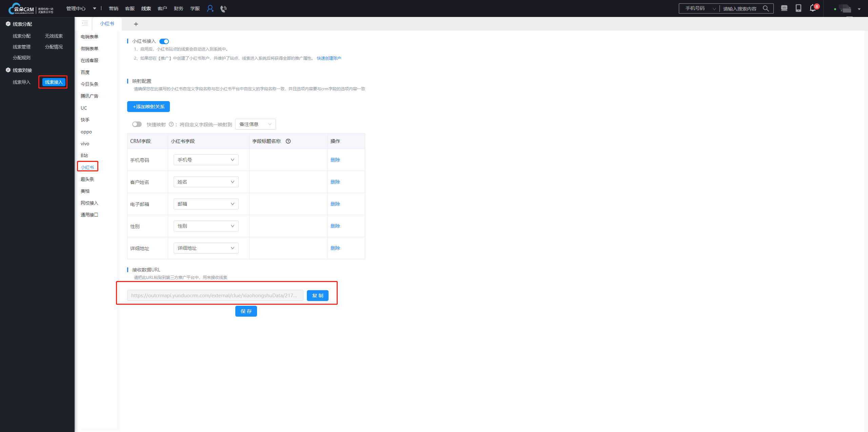Collapse the sidebar using the menu fold icon
This screenshot has height=432, width=868.
coord(85,23)
